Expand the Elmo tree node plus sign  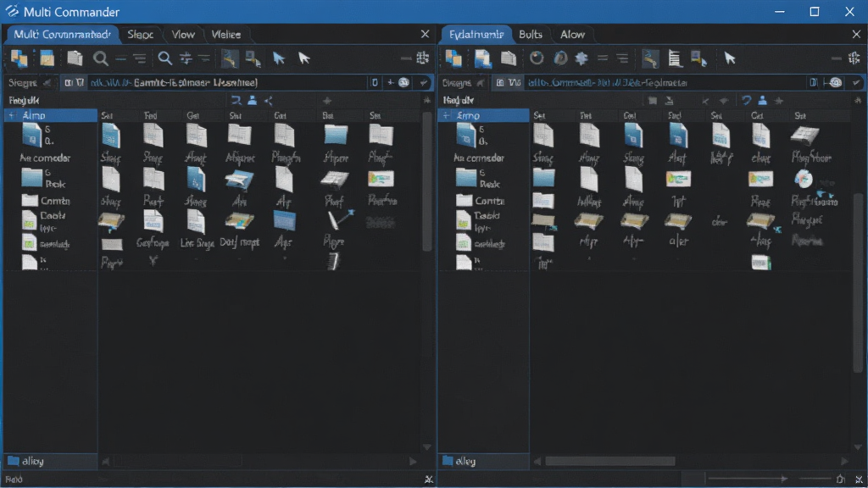446,115
